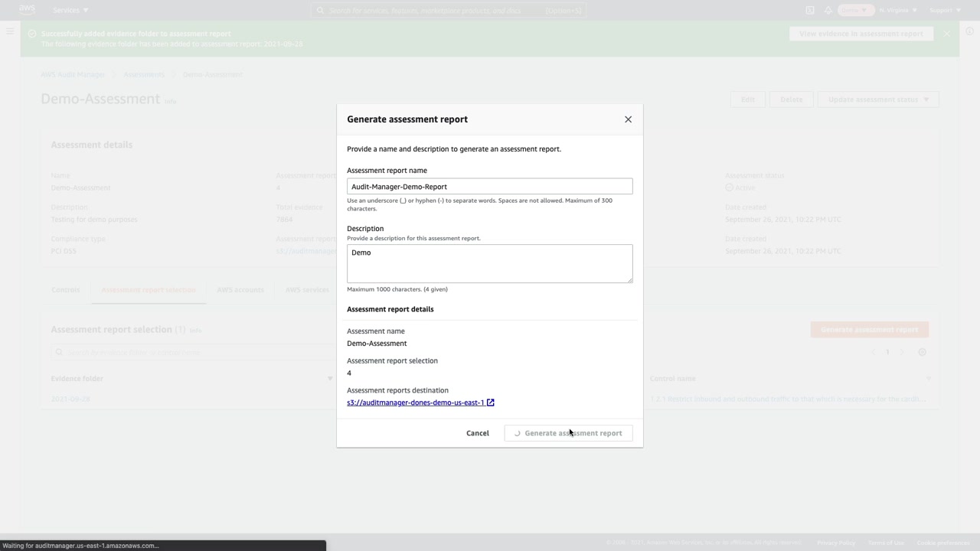Open the side navigation hamburger menu

(10, 31)
